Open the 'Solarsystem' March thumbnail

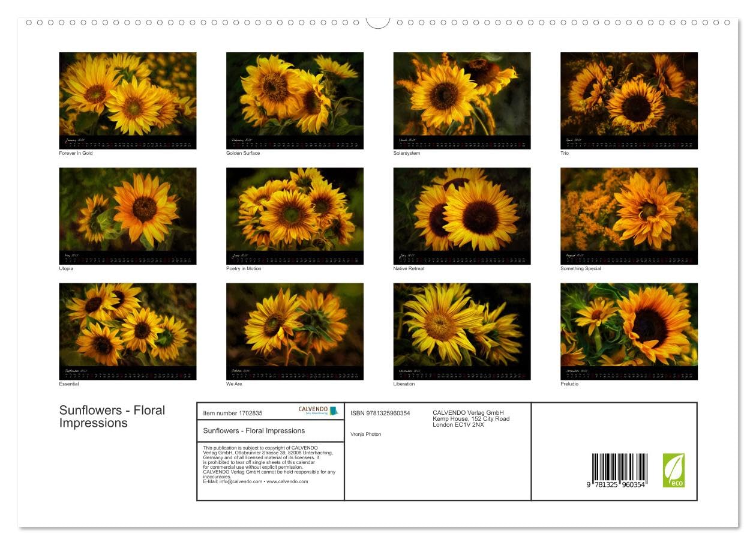tap(462, 101)
